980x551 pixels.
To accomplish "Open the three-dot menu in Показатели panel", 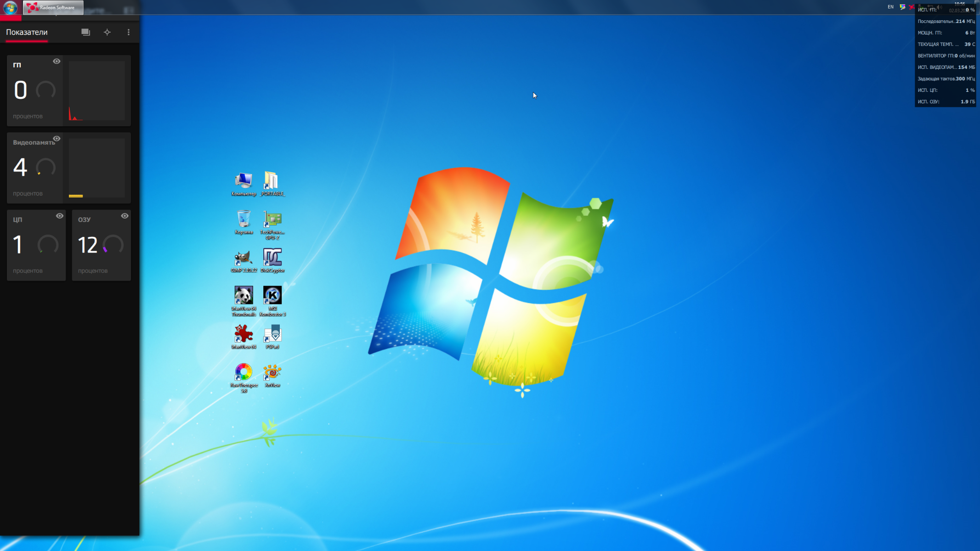I will (129, 32).
